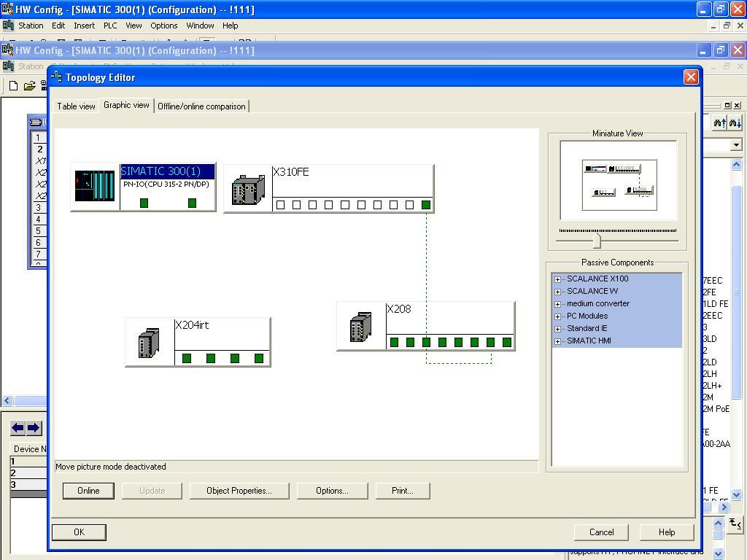Click the X204irt name label

tap(193, 325)
